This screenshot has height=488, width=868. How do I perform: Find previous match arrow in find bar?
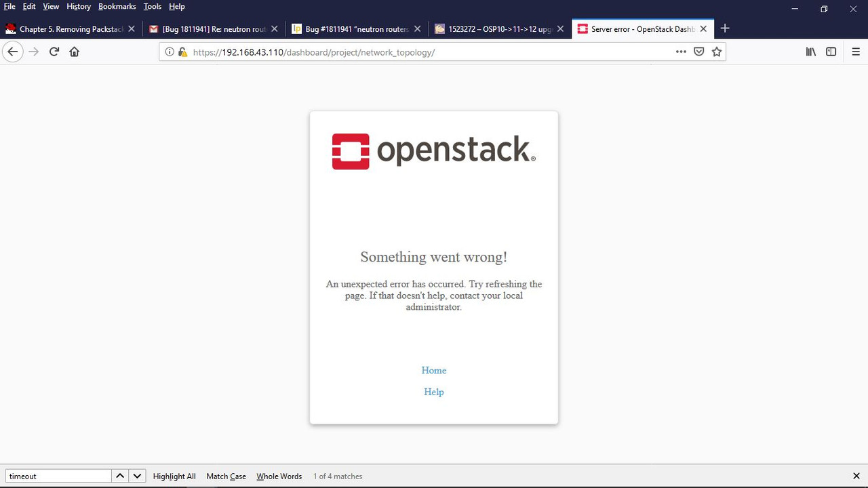(x=120, y=476)
